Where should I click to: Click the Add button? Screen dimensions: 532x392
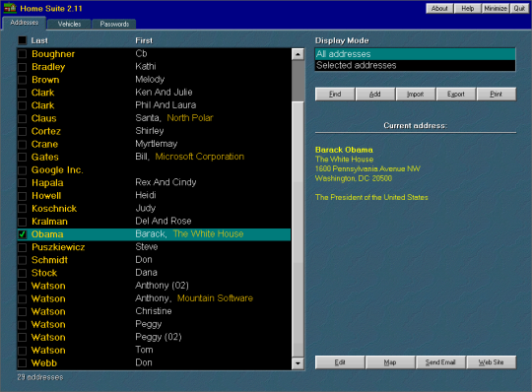(375, 94)
